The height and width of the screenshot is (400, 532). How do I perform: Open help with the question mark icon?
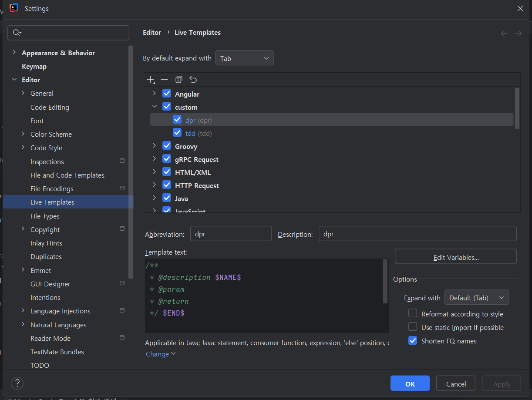17,383
